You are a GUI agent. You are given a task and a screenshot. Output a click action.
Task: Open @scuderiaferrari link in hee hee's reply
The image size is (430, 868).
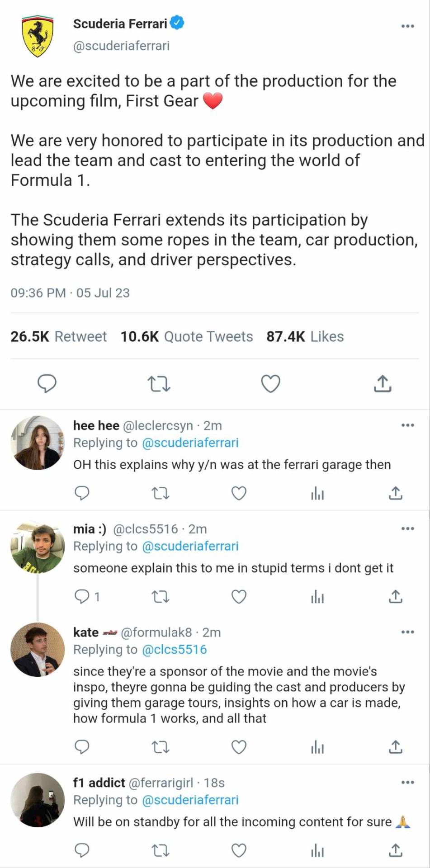[x=190, y=443]
